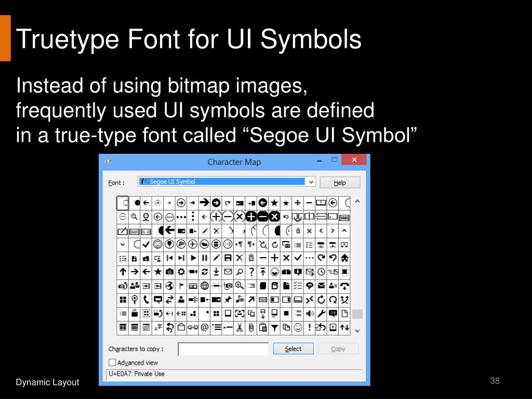Screen dimensions: 532x399
Task: Pick the exclamation mark glyph
Action: (x=310, y=327)
